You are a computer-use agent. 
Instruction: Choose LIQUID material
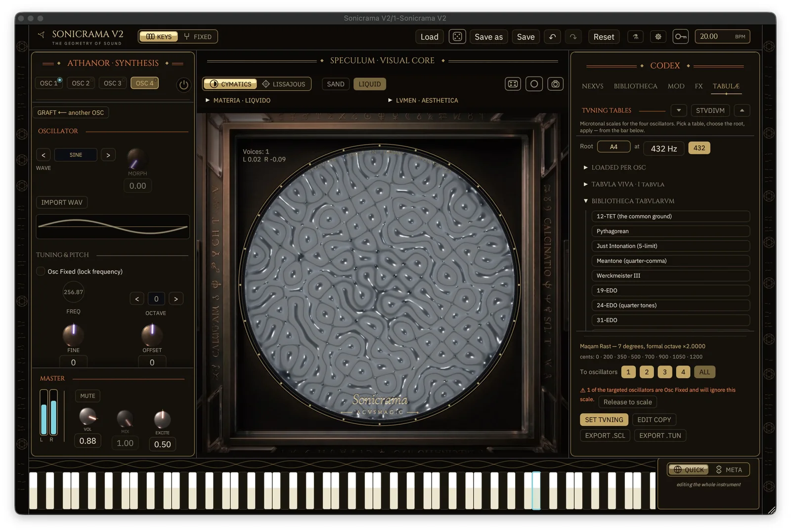[x=370, y=84]
